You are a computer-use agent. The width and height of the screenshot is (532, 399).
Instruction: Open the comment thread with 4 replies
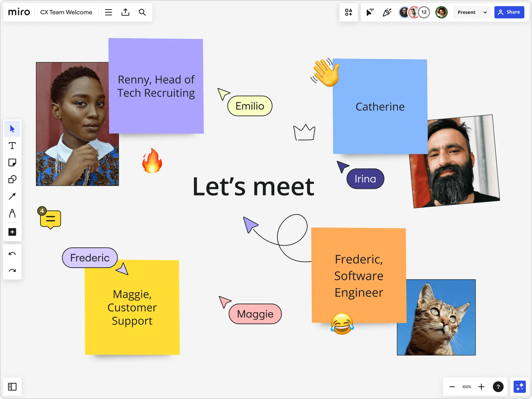pos(50,219)
